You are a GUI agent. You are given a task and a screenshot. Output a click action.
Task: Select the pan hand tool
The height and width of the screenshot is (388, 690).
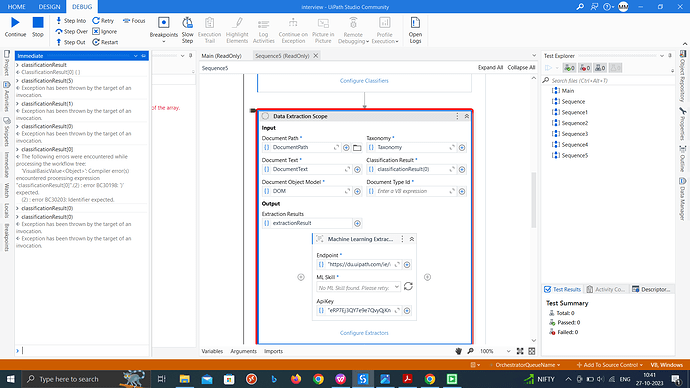point(459,351)
